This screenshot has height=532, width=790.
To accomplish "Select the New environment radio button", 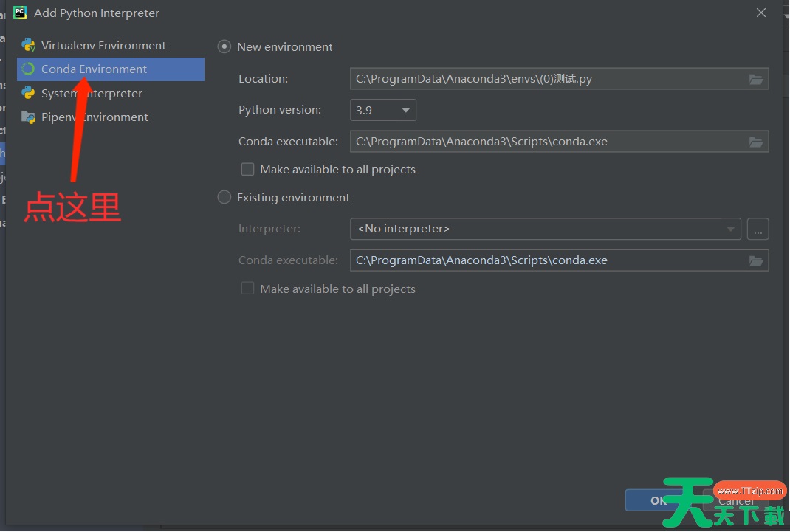I will click(224, 46).
